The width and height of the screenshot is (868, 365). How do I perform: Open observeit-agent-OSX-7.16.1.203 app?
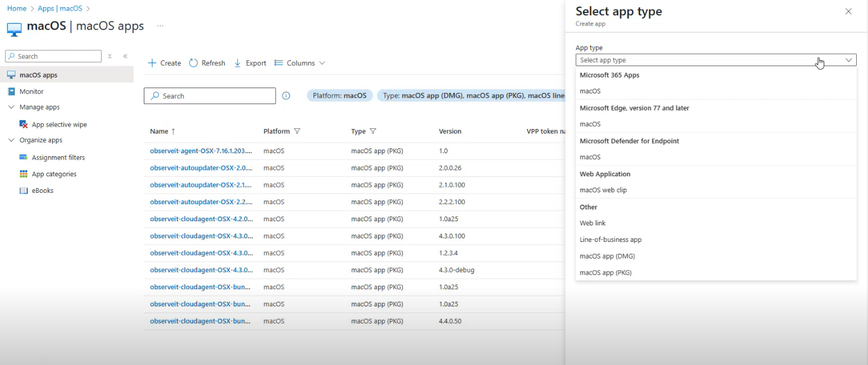click(x=201, y=151)
